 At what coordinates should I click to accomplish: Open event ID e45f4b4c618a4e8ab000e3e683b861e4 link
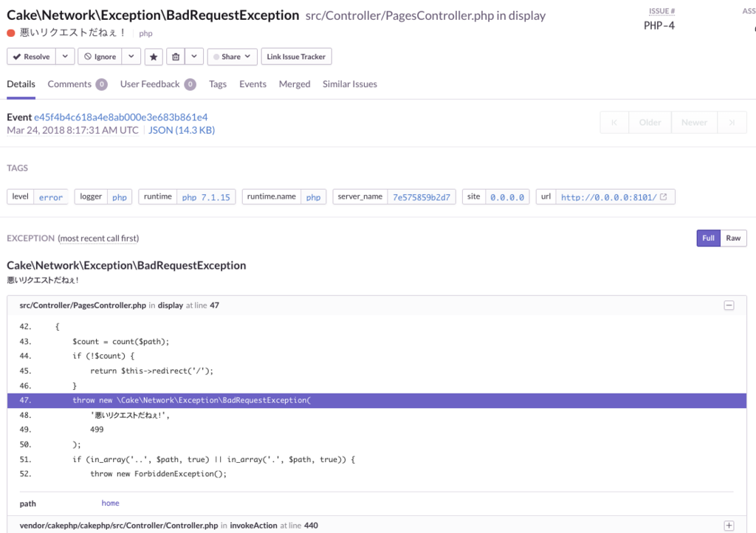(x=120, y=117)
